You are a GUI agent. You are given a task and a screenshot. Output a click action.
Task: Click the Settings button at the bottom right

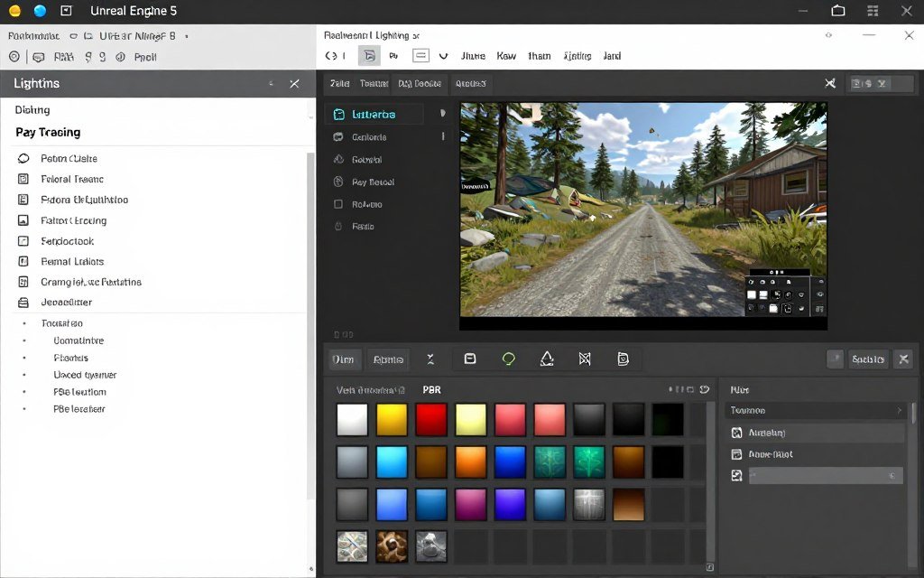click(867, 359)
